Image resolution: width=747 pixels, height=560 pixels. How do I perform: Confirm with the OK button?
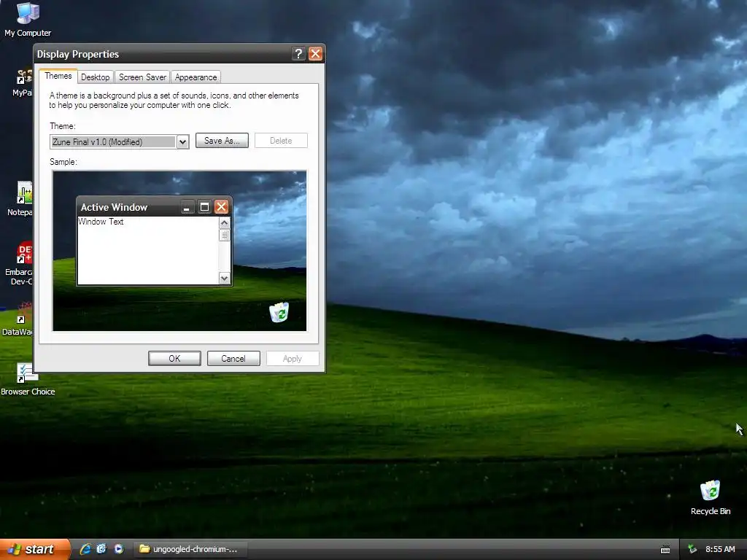coord(174,359)
